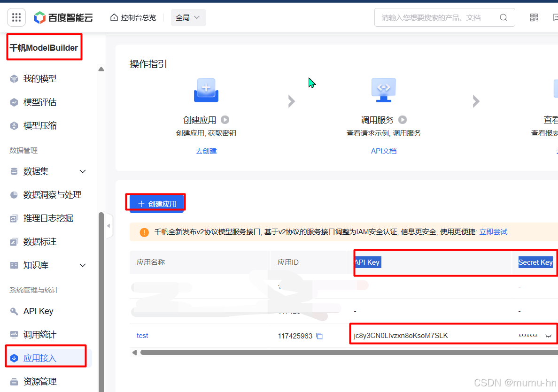Open the API文档 link
Image resolution: width=558 pixels, height=392 pixels.
click(x=384, y=151)
